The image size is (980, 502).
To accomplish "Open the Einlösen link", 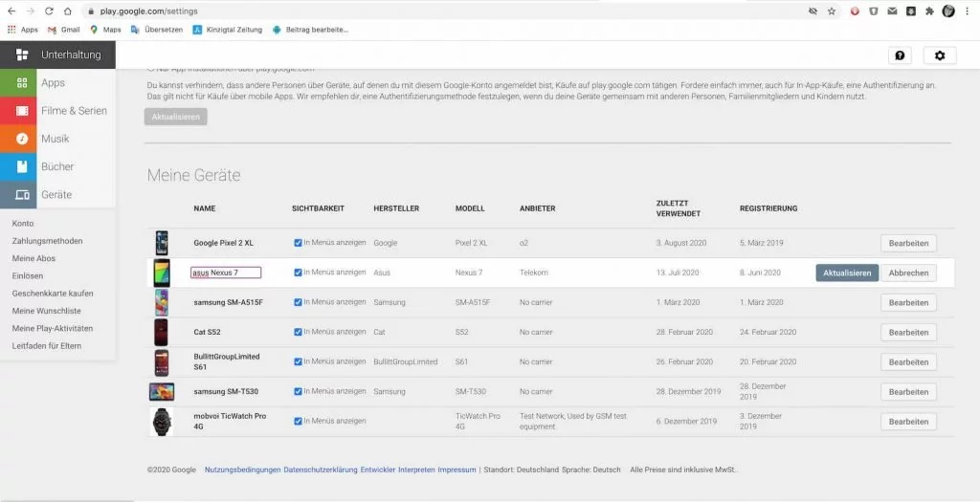I will tap(28, 276).
